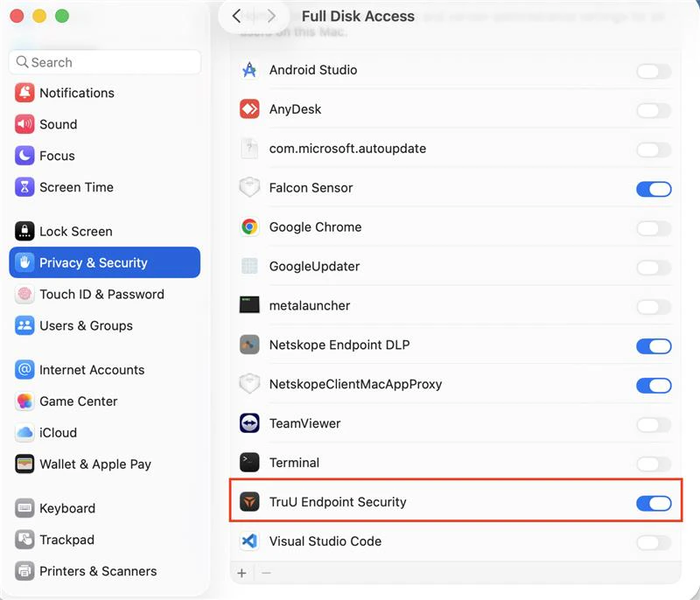The height and width of the screenshot is (600, 700).
Task: Click the metalauncher terminal icon
Action: (249, 305)
